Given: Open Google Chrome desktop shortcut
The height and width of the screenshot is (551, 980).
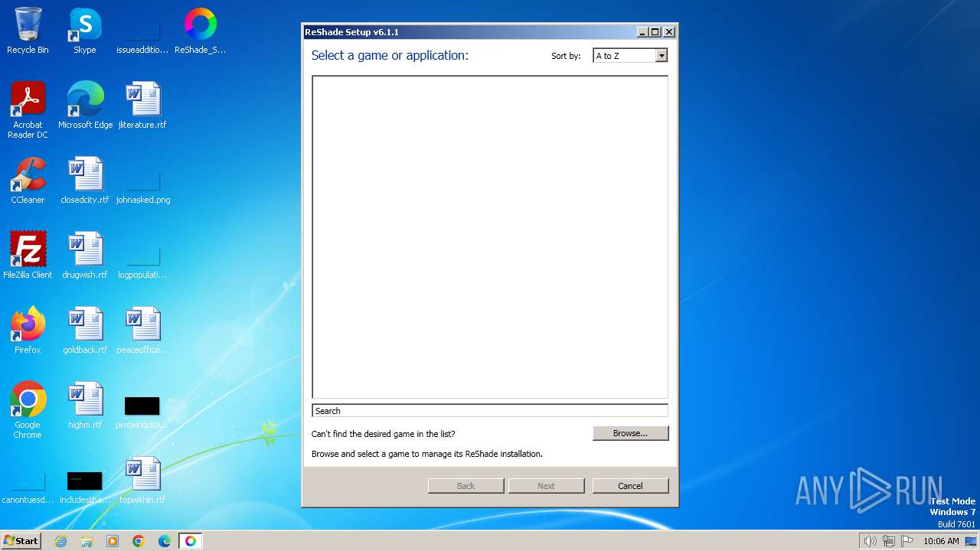Looking at the screenshot, I should [28, 410].
